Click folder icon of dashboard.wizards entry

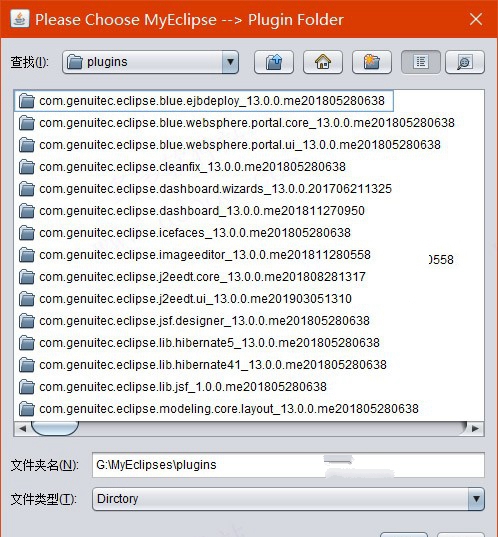coord(26,189)
